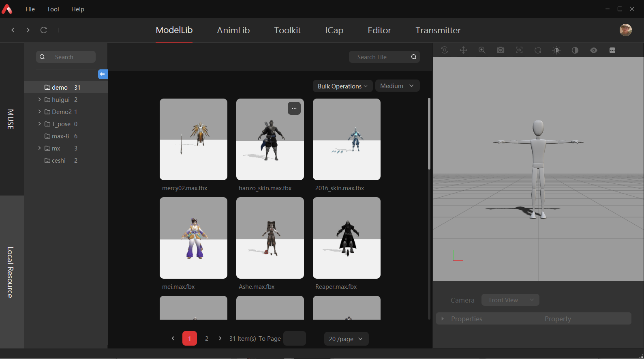The width and height of the screenshot is (644, 359).
Task: Expand the Demo2 folder
Action: [x=39, y=112]
